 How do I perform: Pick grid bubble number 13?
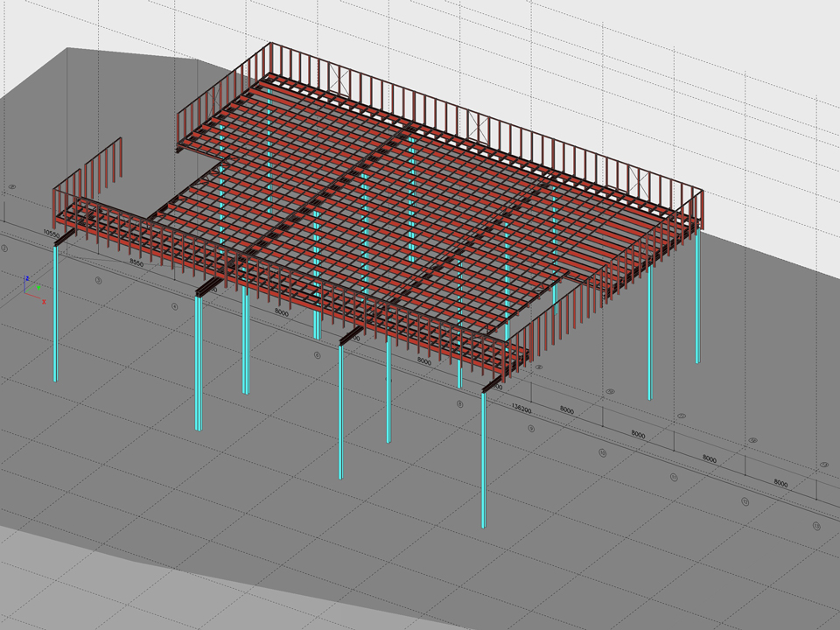[815, 526]
